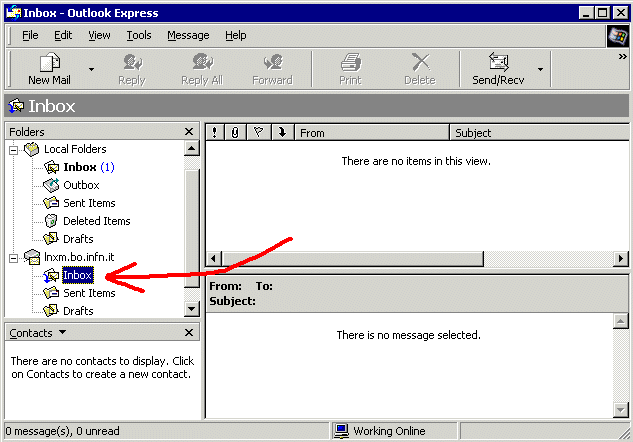Click the Outlook Express title bar icon
Screen dimensions: 633x442
point(13,13)
